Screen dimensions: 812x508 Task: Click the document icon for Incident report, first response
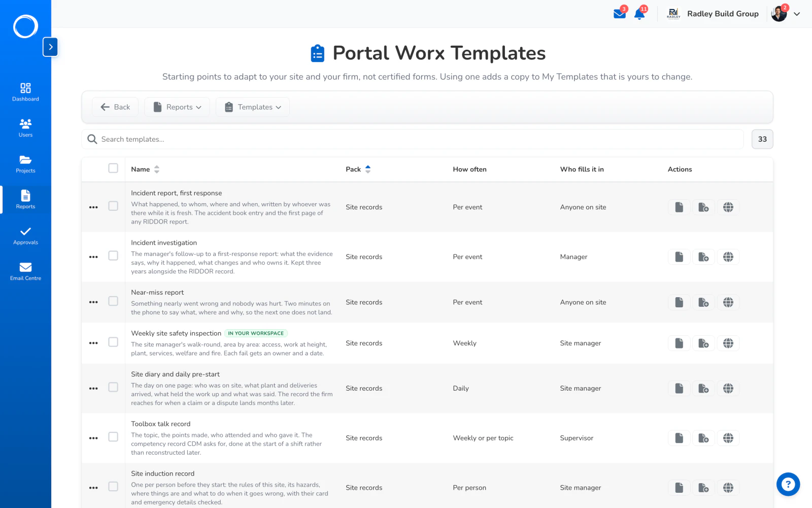click(679, 207)
